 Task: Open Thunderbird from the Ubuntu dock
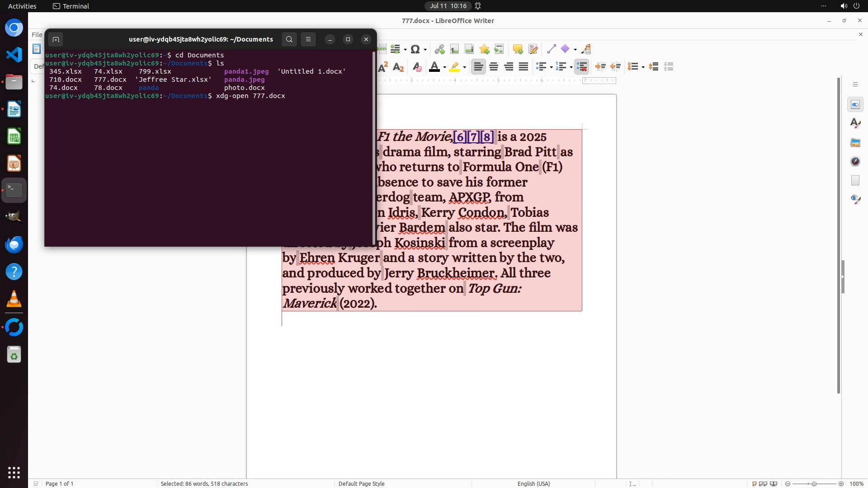tap(14, 244)
